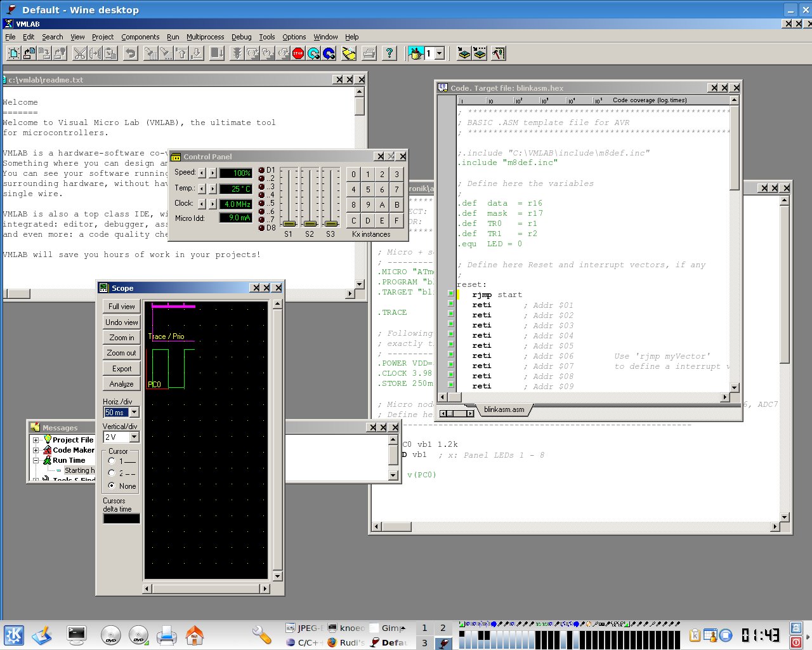Open the terminal icon in the taskbar
812x650 pixels.
[x=77, y=635]
